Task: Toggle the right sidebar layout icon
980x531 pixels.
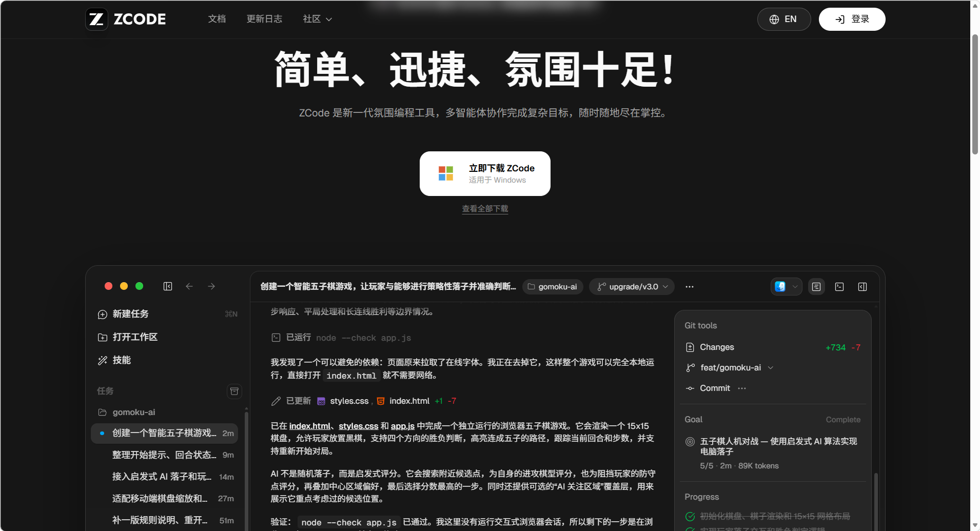Action: (x=863, y=287)
